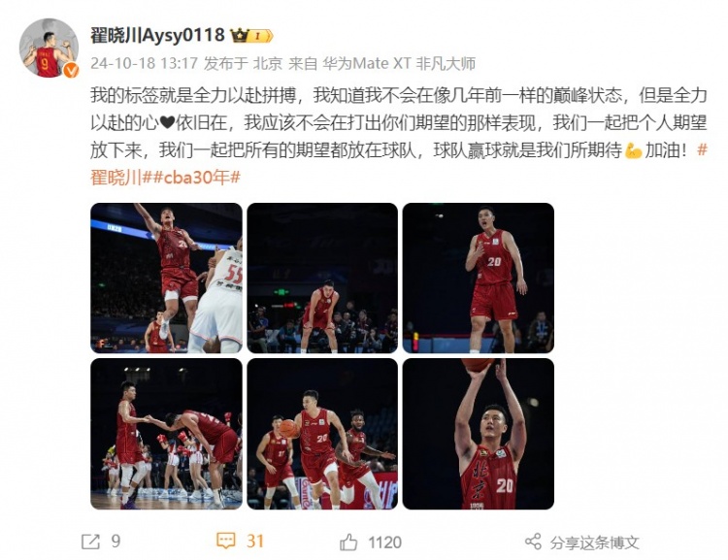Open the free-throw shooting photo
Image resolution: width=728 pixels, height=560 pixels.
pyautogui.click(x=479, y=434)
